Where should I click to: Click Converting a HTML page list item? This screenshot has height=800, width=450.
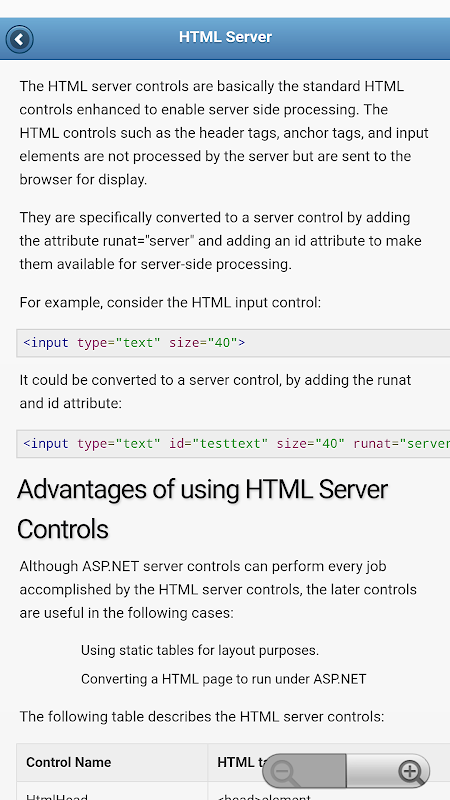coord(223,679)
